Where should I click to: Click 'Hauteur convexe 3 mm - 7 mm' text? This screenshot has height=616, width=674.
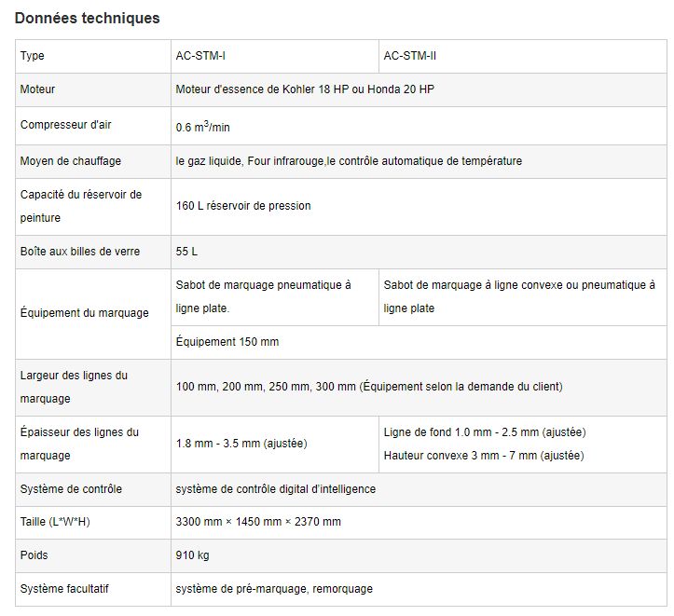tap(484, 456)
